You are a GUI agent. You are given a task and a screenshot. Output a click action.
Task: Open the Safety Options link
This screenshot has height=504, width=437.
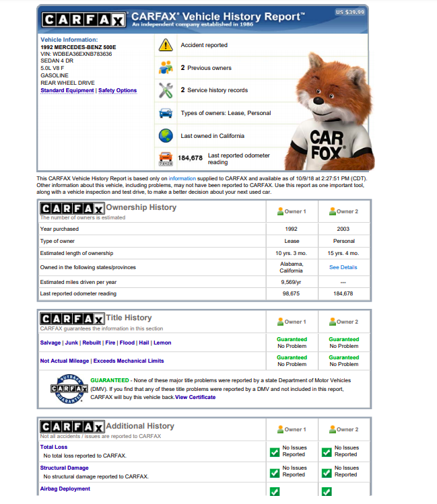tap(117, 91)
